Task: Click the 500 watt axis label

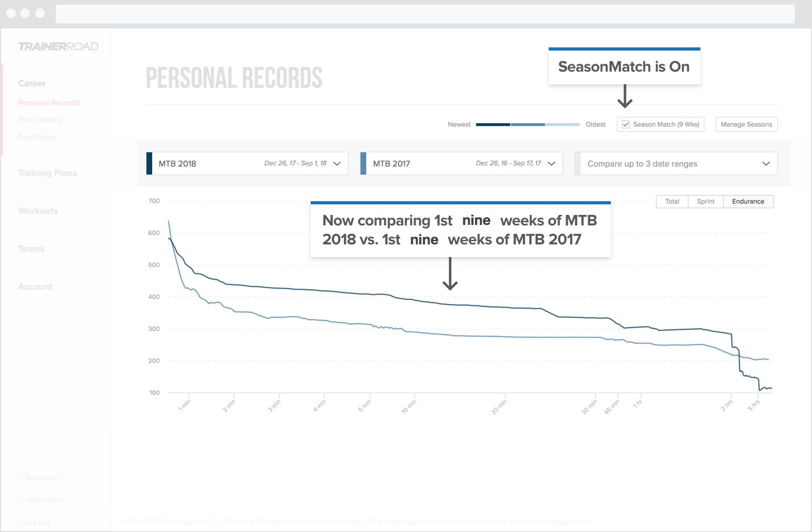Action: pos(154,265)
